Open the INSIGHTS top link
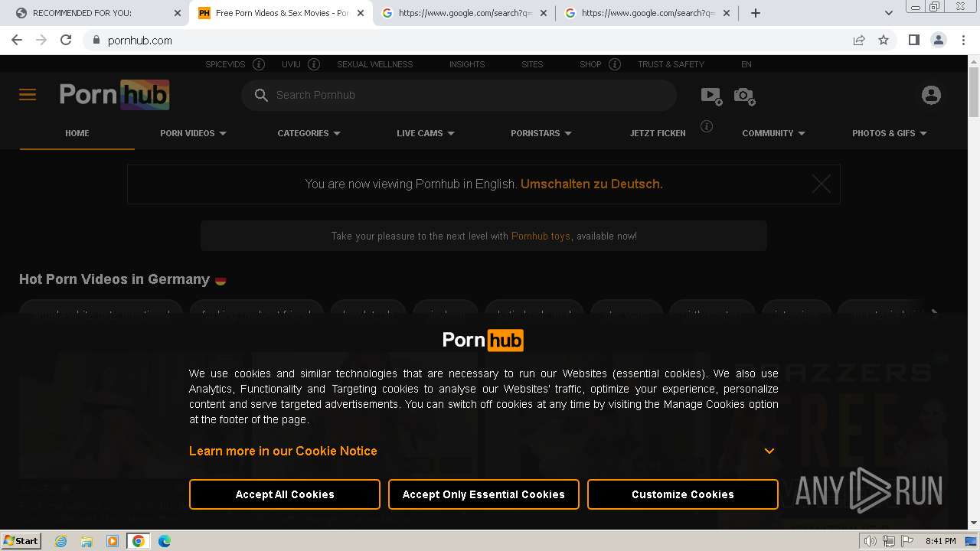 [x=467, y=64]
